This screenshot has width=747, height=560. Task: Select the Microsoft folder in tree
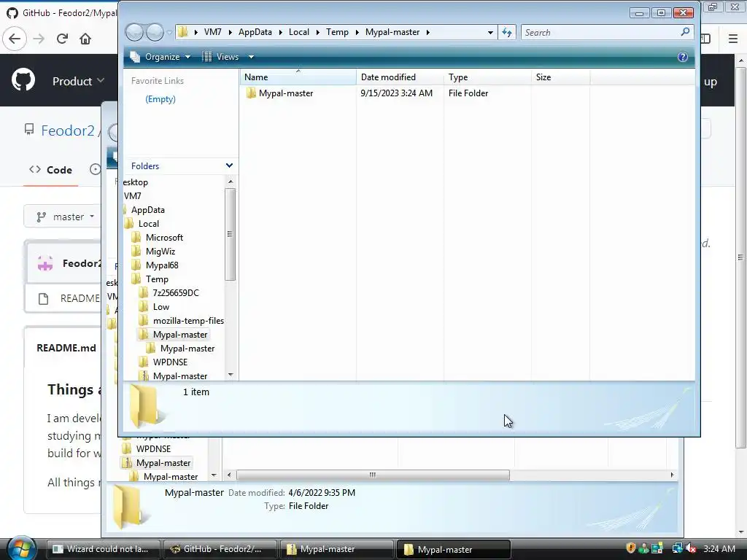[164, 237]
